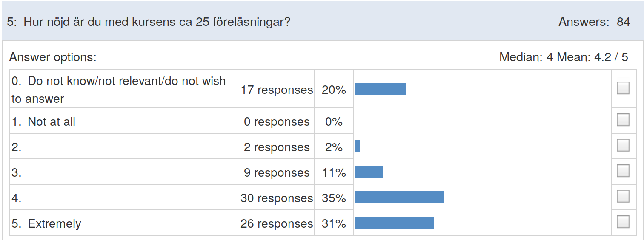Click the small blue bar for option 2
This screenshot has width=644, height=240.
pyautogui.click(x=357, y=146)
